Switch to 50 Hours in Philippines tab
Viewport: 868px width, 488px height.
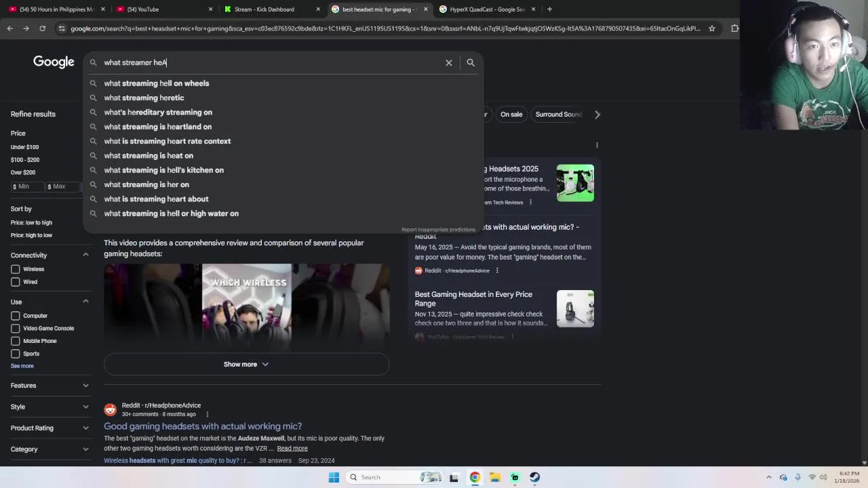pos(56,9)
